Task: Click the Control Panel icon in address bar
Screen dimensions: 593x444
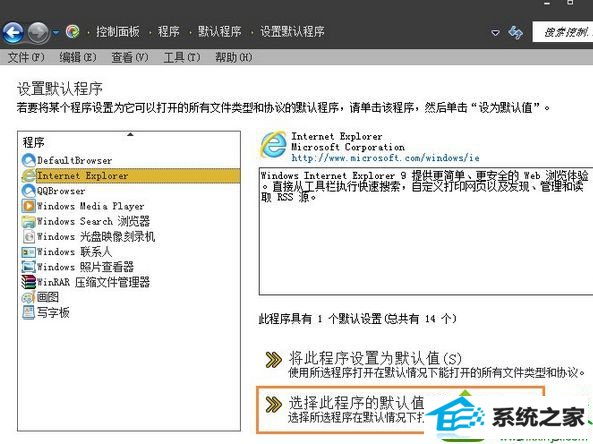Action: pos(73,31)
